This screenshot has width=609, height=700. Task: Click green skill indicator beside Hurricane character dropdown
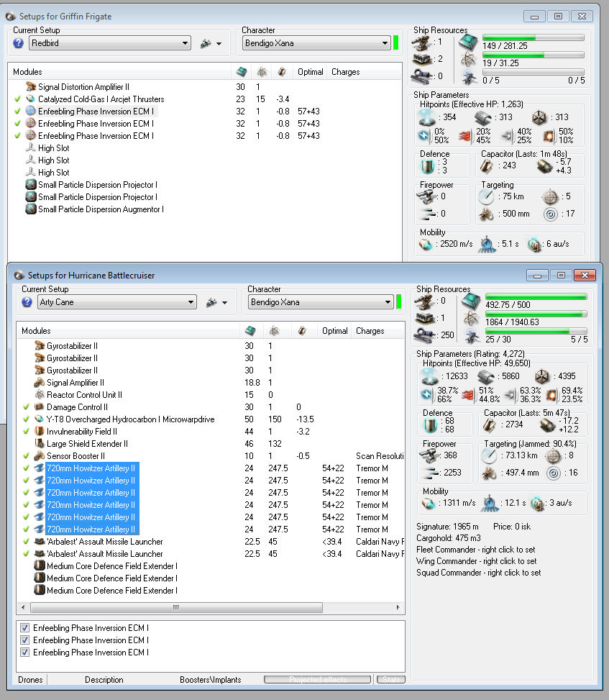pos(399,301)
